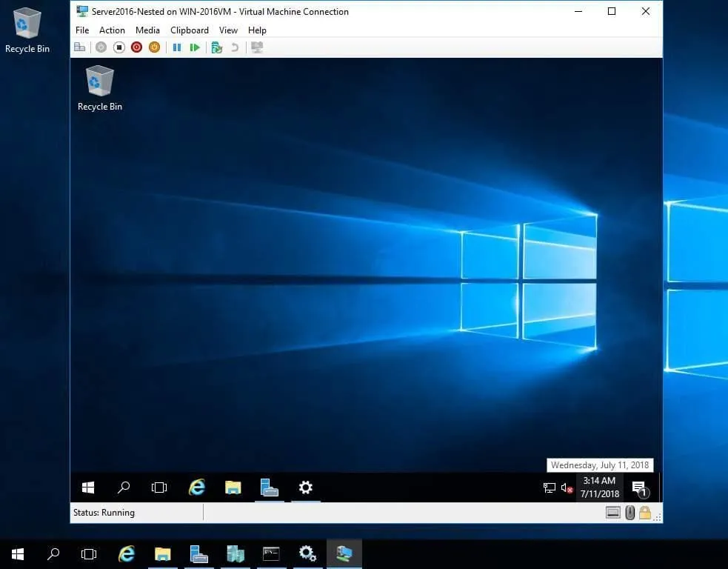728x569 pixels.
Task: Open the View menu
Action: point(228,30)
